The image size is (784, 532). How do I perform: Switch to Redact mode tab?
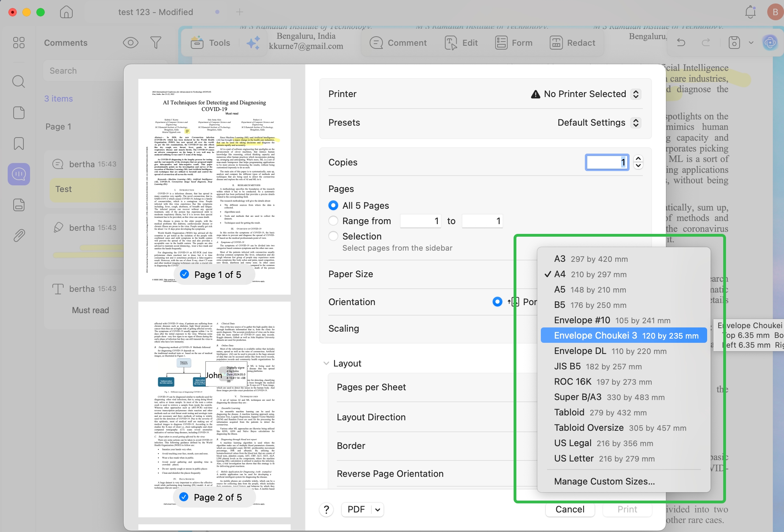[x=572, y=43]
